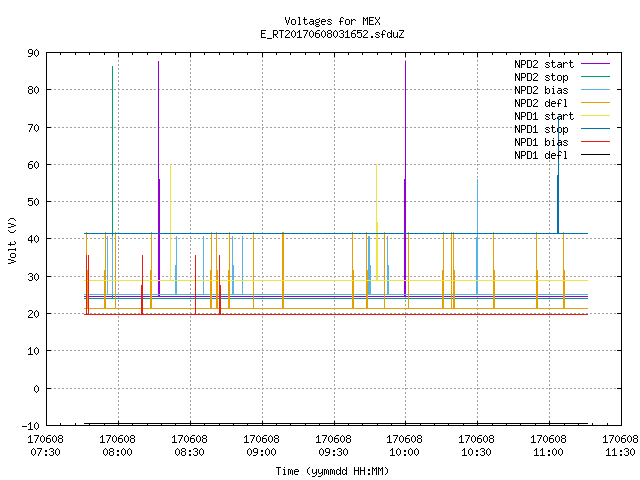Click the y-axis tick label -10

(31, 427)
